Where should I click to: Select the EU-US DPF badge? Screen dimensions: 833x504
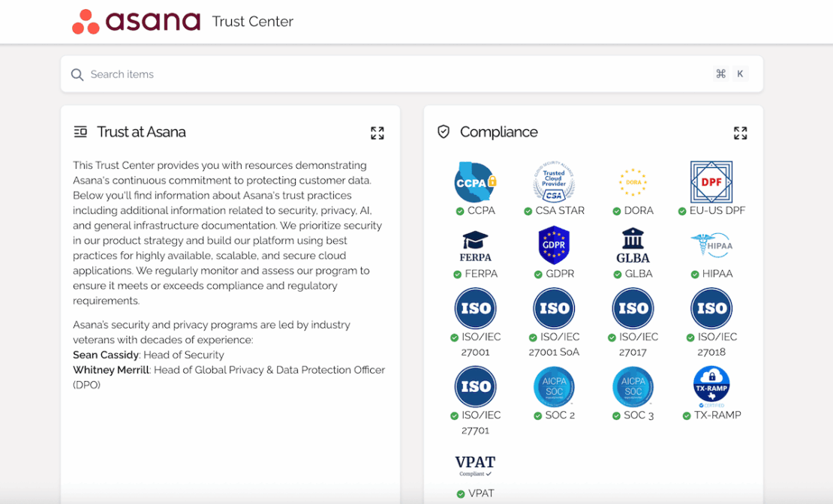click(x=711, y=182)
